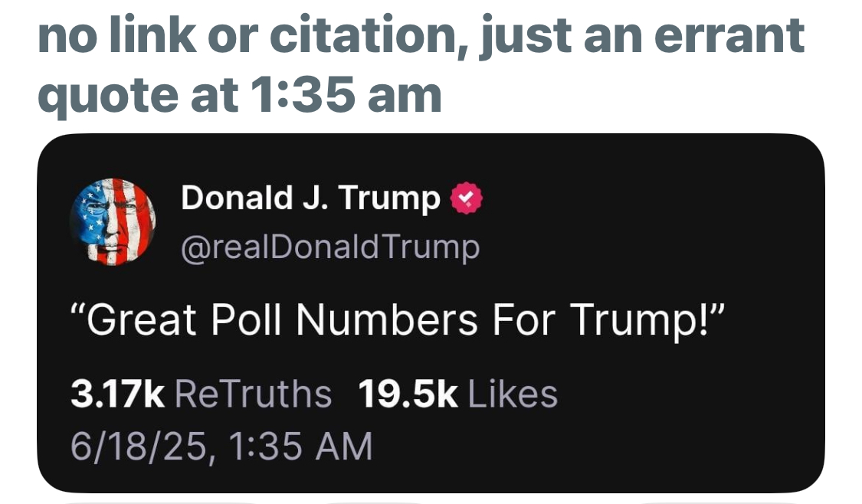Select the Likes label text
The height and width of the screenshot is (504, 862).
coord(512,394)
